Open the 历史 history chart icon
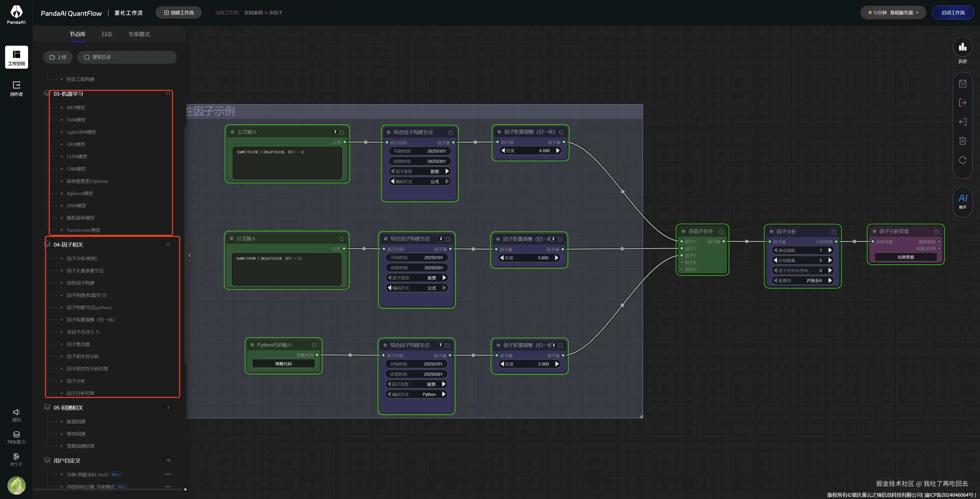980x499 pixels. tap(962, 47)
